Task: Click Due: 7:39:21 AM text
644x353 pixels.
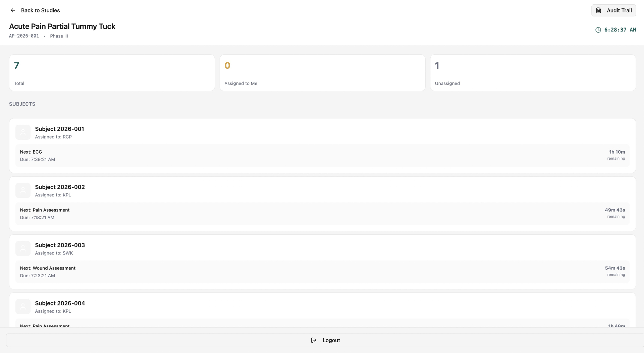Action: coord(37,160)
